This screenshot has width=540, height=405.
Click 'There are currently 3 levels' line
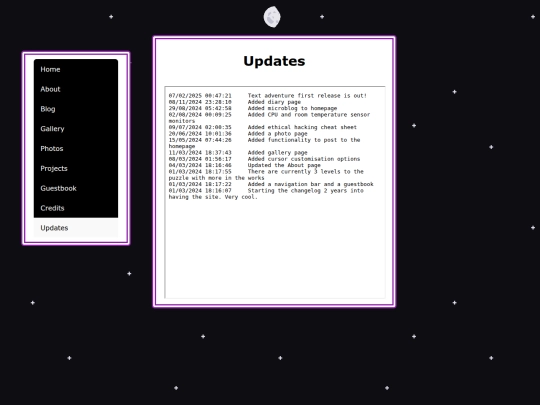(305, 172)
